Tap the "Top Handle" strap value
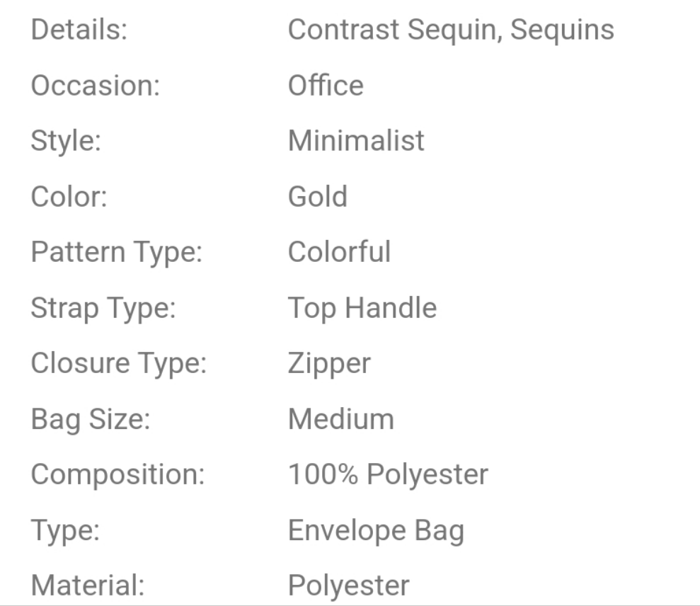Screen dimensions: 700x606 point(362,308)
